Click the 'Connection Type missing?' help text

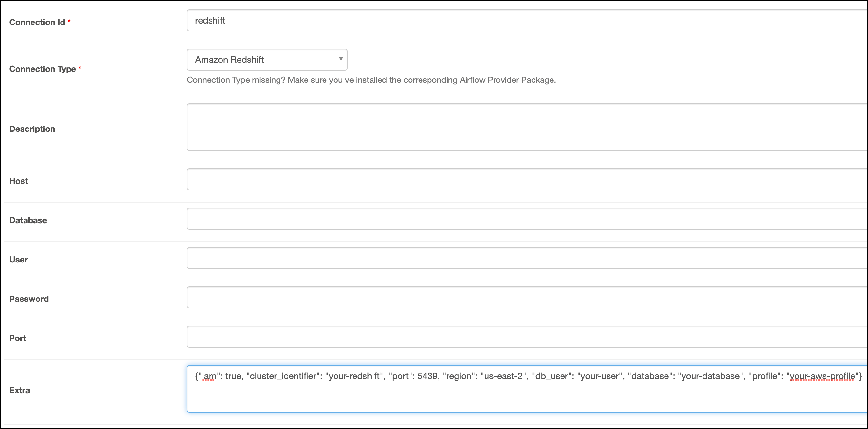pos(371,80)
